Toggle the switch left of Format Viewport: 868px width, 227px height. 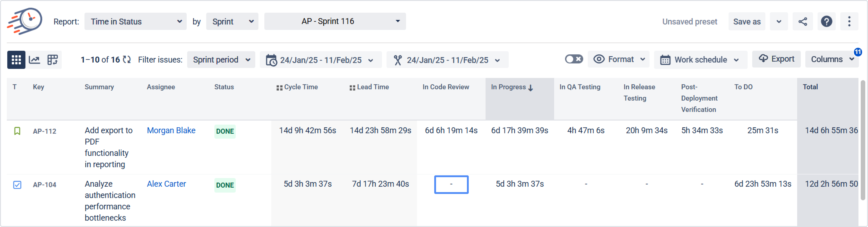pyautogui.click(x=573, y=59)
